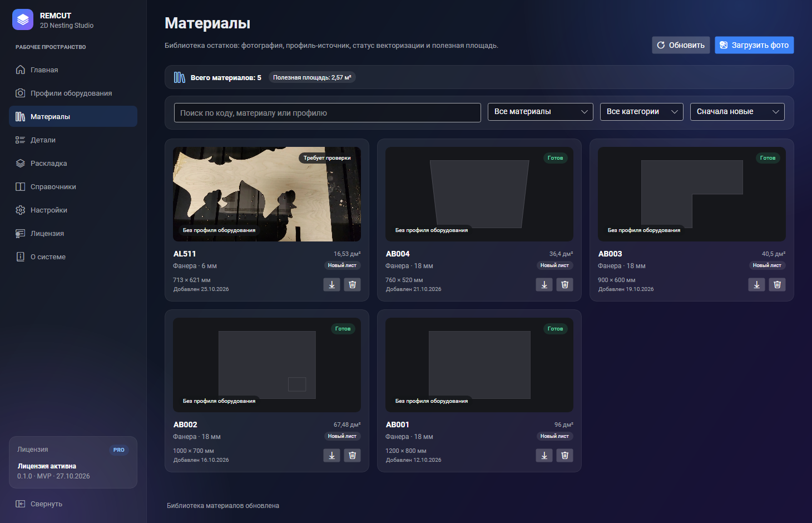Screen dimensions: 812x523
Task: Go to Главная in the sidebar
Action: coord(73,70)
